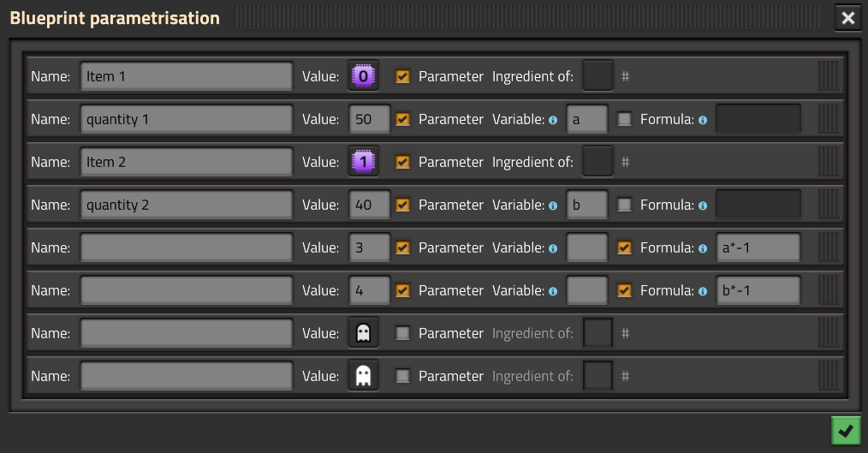Enable Parameter on first ghost row

403,333
